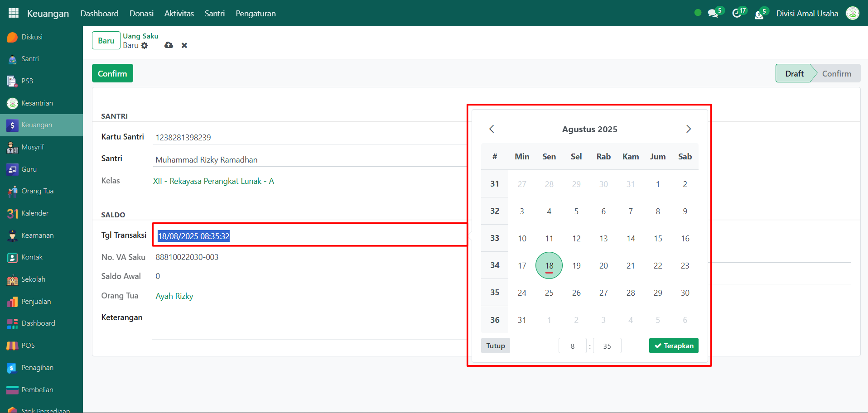Select date 25 in the calendar
This screenshot has width=868, height=413.
coord(549,293)
